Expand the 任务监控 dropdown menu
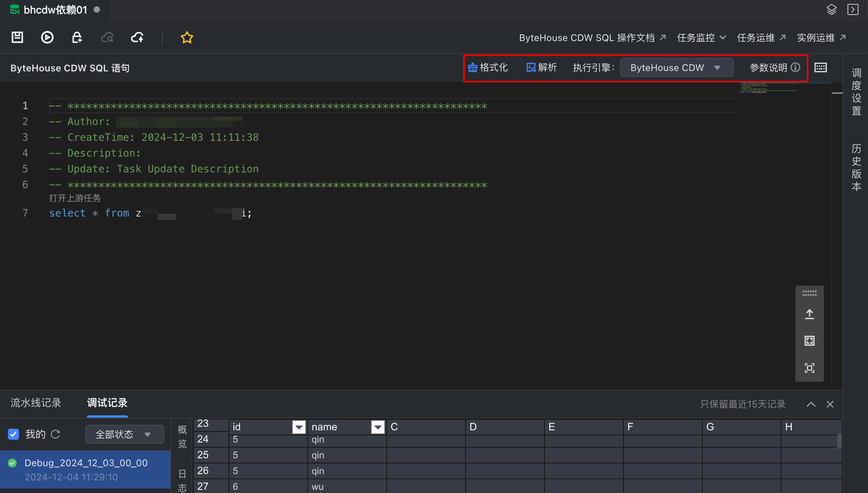Image resolution: width=868 pixels, height=493 pixels. click(702, 38)
